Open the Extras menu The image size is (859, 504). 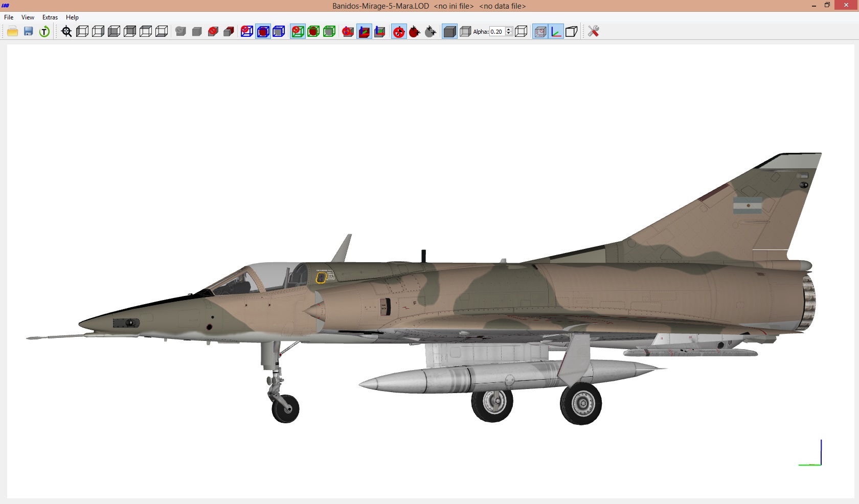(x=50, y=17)
